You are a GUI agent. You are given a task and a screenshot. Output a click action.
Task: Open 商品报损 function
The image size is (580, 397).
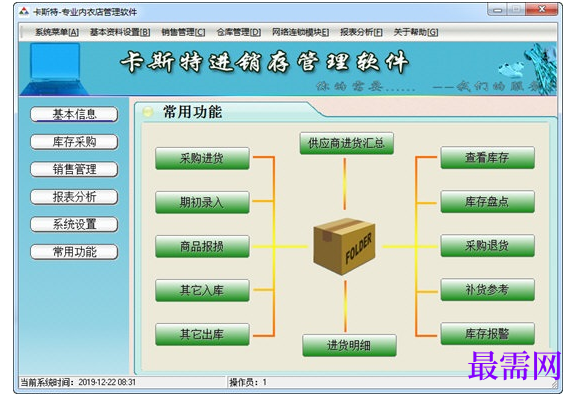tap(202, 246)
